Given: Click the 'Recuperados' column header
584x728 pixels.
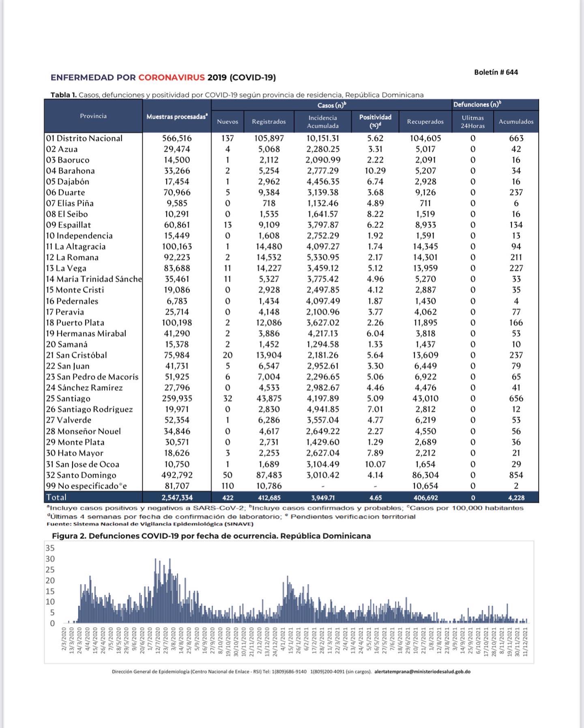Looking at the screenshot, I should click(x=425, y=122).
